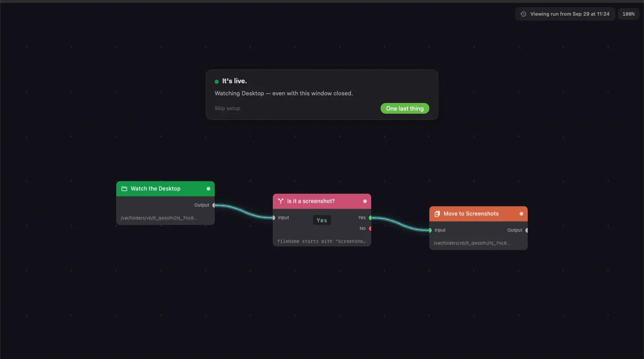Click the green live status dot
The height and width of the screenshot is (359, 644).
coord(217,81)
